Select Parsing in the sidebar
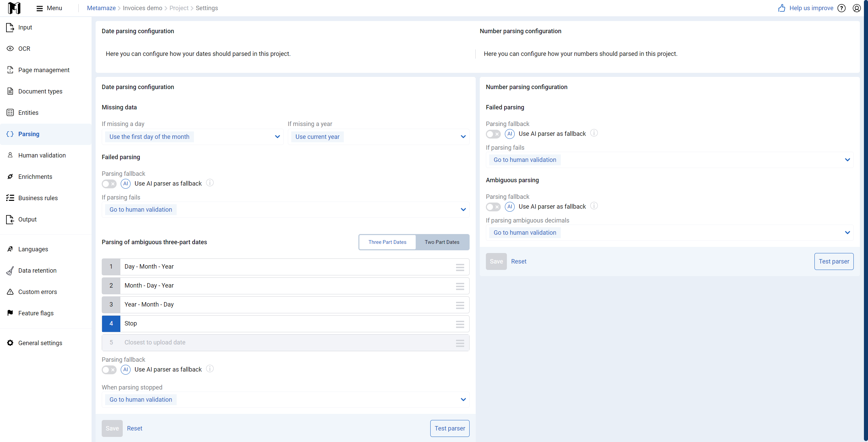 (46, 134)
